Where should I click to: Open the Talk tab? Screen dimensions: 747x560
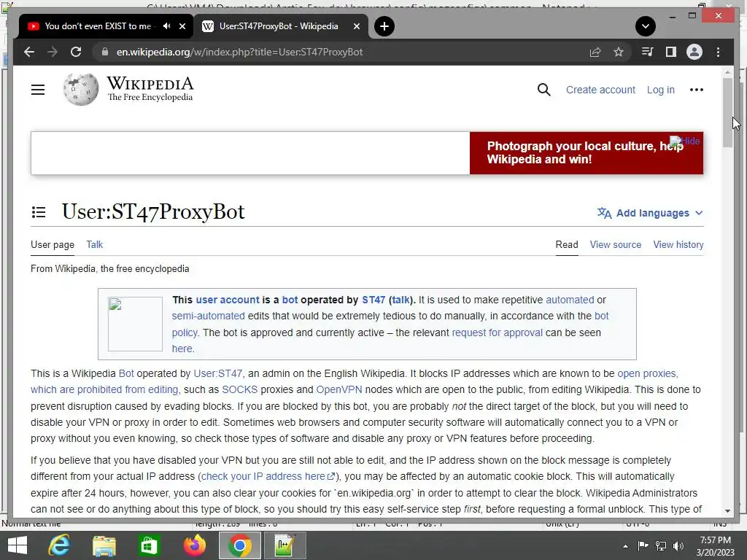(x=94, y=244)
